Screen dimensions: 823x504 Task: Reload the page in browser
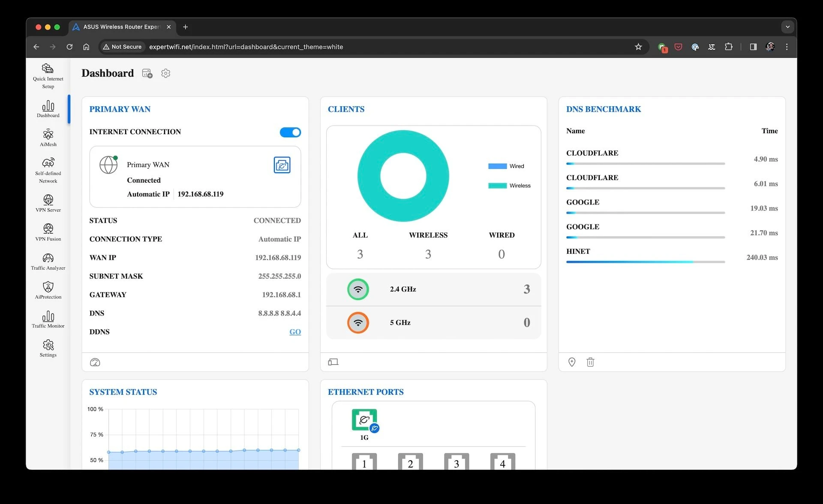click(x=69, y=47)
